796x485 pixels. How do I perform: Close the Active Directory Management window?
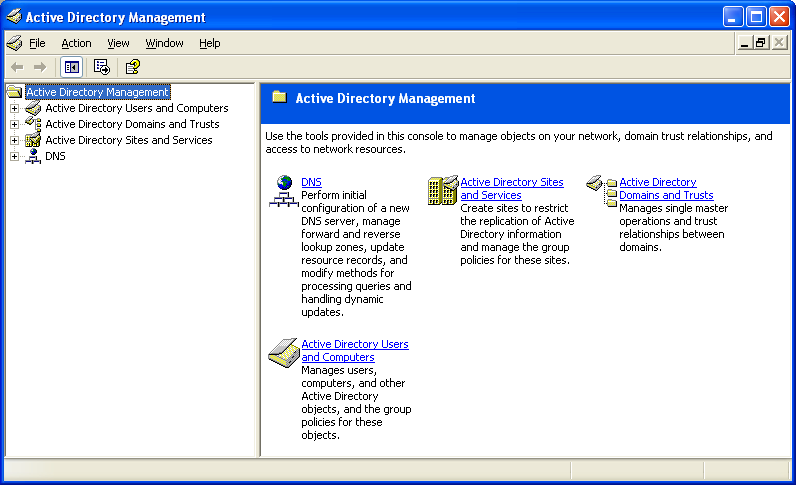click(779, 17)
